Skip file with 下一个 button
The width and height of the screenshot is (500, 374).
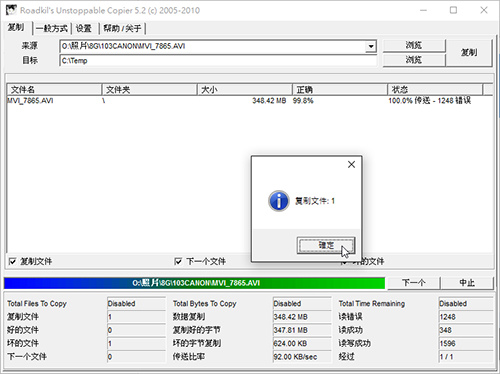[x=414, y=283]
